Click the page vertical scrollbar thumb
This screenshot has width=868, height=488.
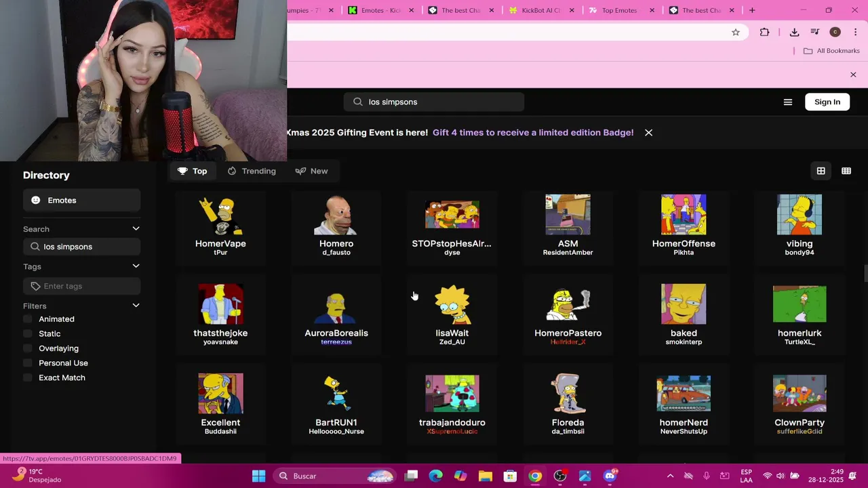(x=865, y=274)
